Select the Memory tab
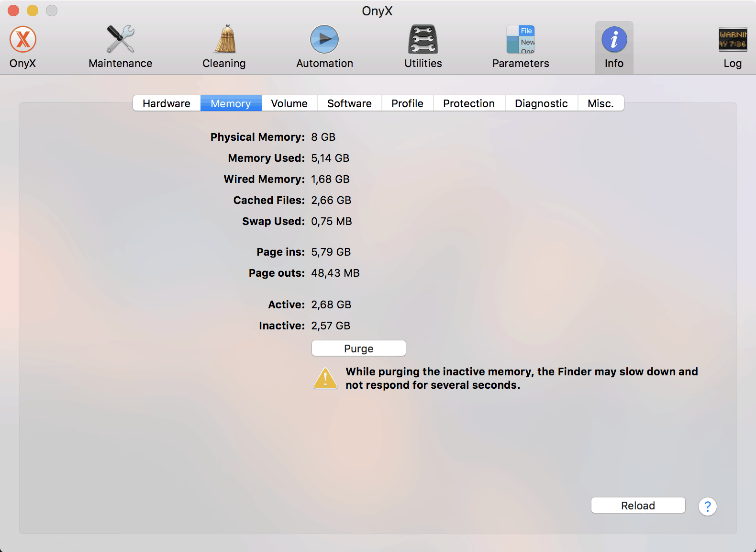The height and width of the screenshot is (552, 756). [231, 103]
